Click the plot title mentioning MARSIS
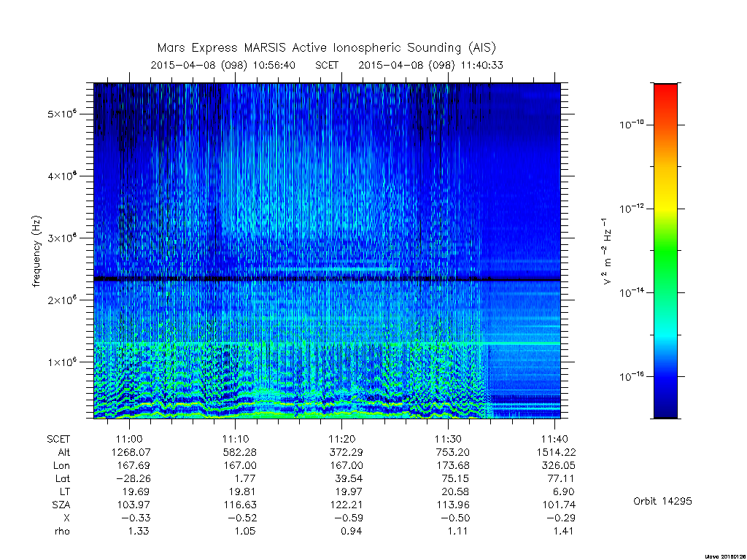The width and height of the screenshot is (747, 560). click(326, 48)
